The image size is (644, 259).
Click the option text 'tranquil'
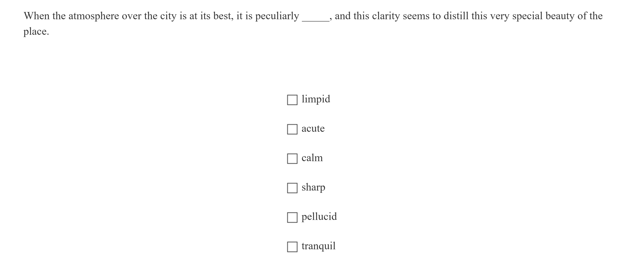tap(318, 246)
